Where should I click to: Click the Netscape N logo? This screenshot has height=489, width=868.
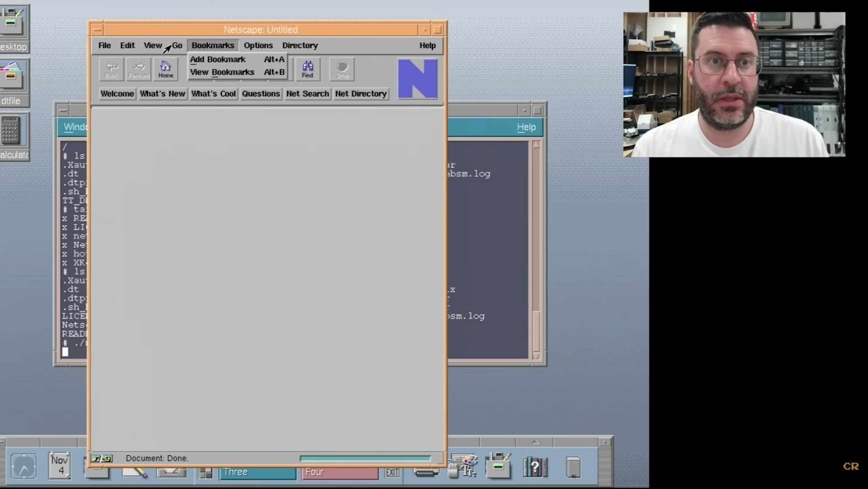click(x=417, y=79)
